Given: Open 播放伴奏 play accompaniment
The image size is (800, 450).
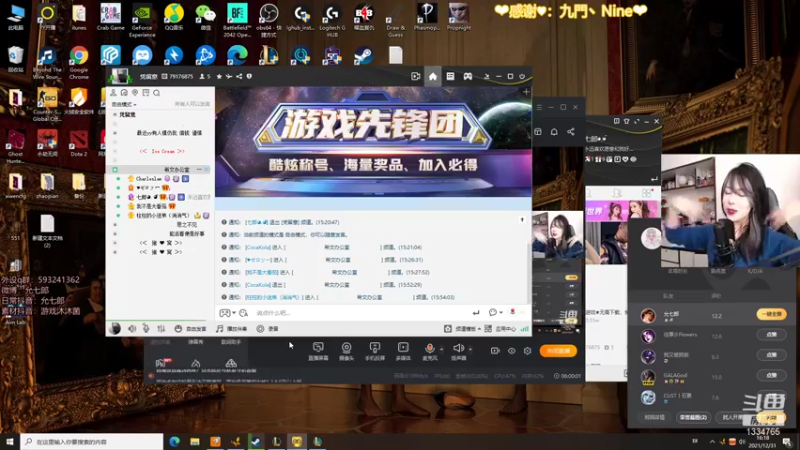Looking at the screenshot, I should click(231, 329).
